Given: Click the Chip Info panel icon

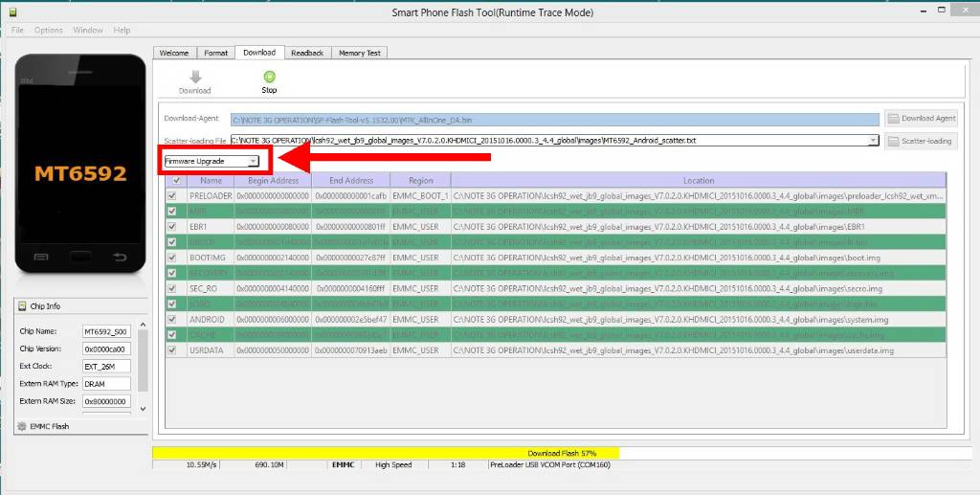Looking at the screenshot, I should 23,306.
